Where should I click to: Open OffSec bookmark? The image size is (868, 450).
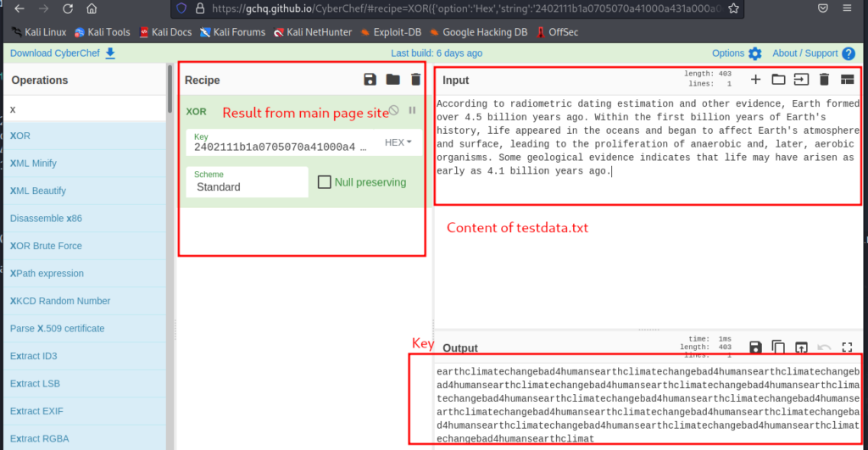pyautogui.click(x=558, y=32)
